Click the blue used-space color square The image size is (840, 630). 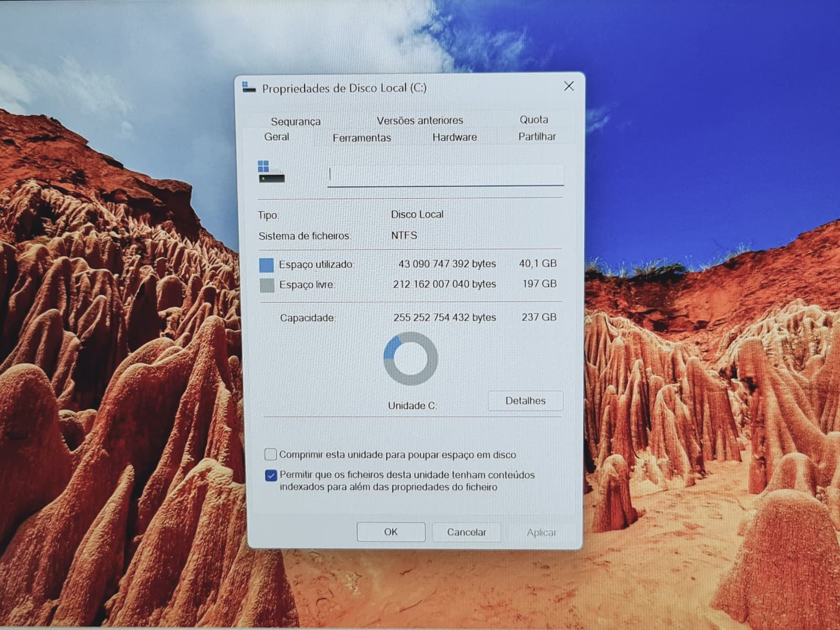(x=267, y=265)
